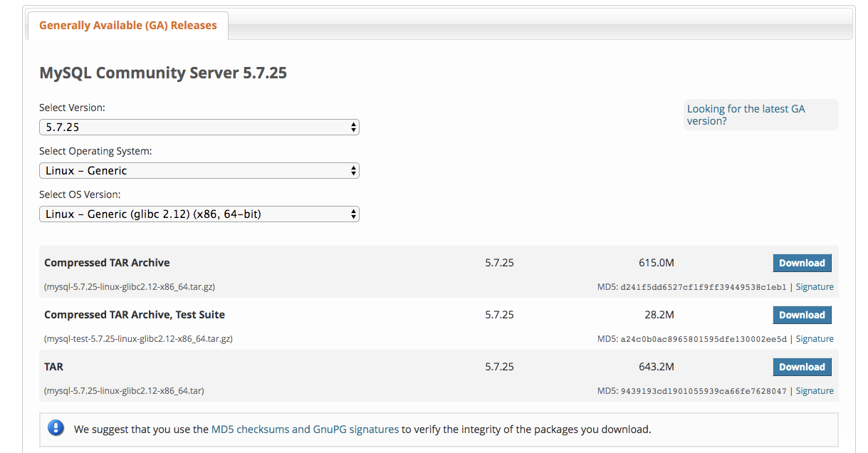Follow the Looking for the latest GA version link
The image size is (868, 453).
(746, 115)
